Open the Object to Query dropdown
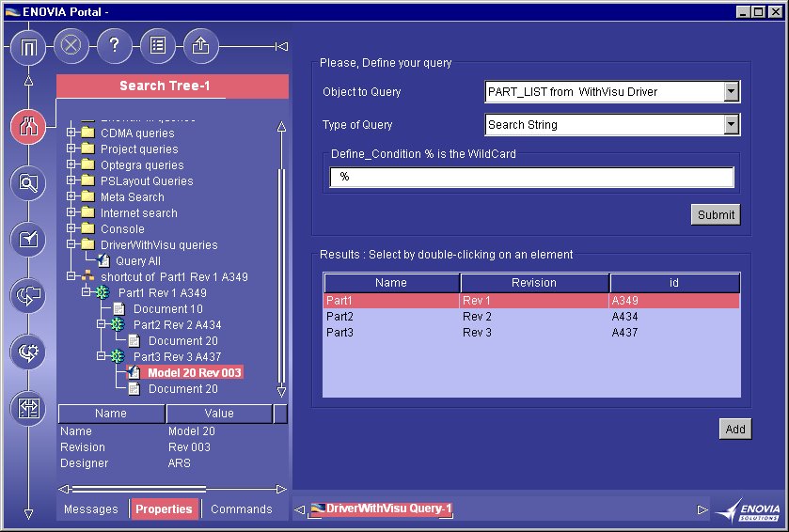 [732, 91]
